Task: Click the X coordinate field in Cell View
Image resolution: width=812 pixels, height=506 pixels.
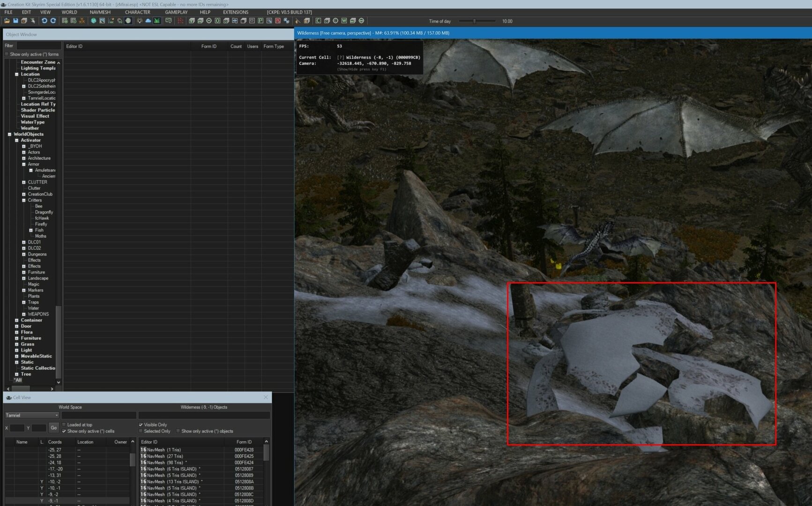Action: (17, 428)
